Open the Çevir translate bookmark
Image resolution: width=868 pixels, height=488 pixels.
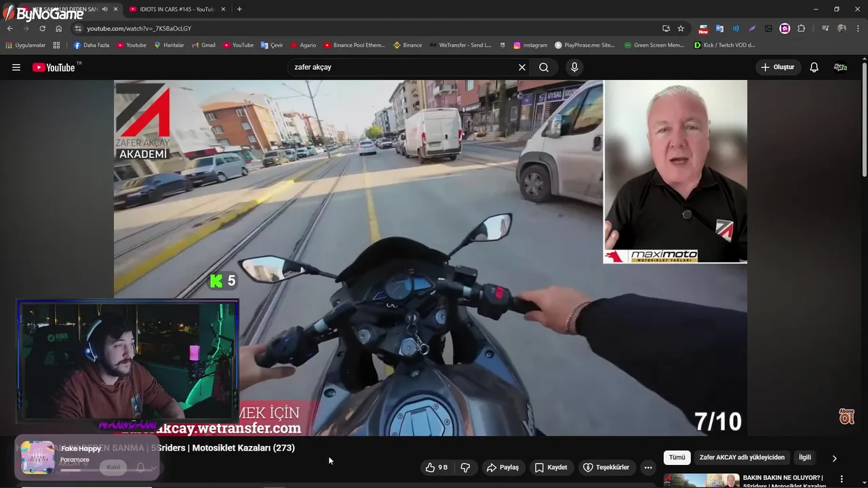[272, 45]
